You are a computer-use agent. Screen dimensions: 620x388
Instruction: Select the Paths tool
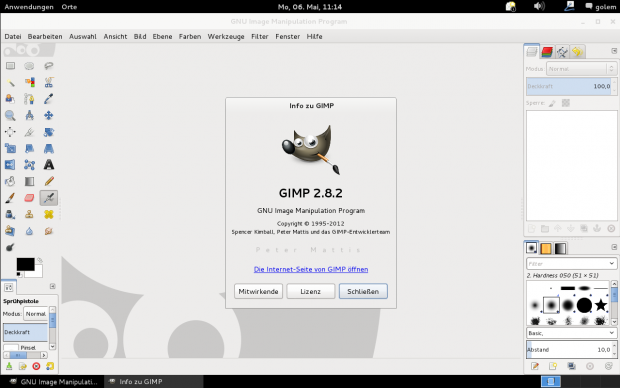point(29,99)
